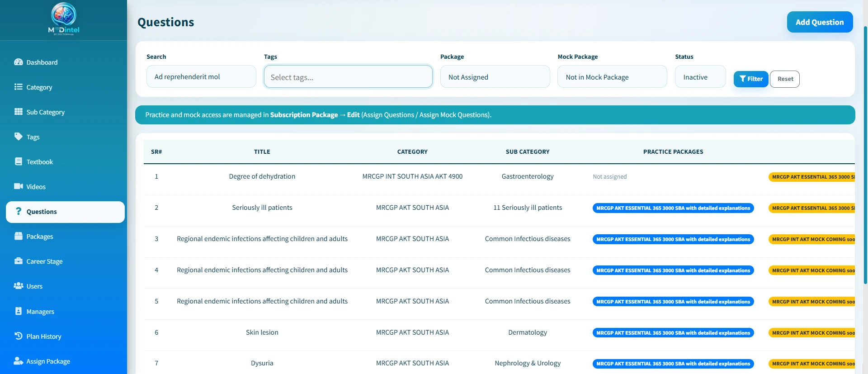Open Sub Category menu item
868x374 pixels.
point(65,112)
